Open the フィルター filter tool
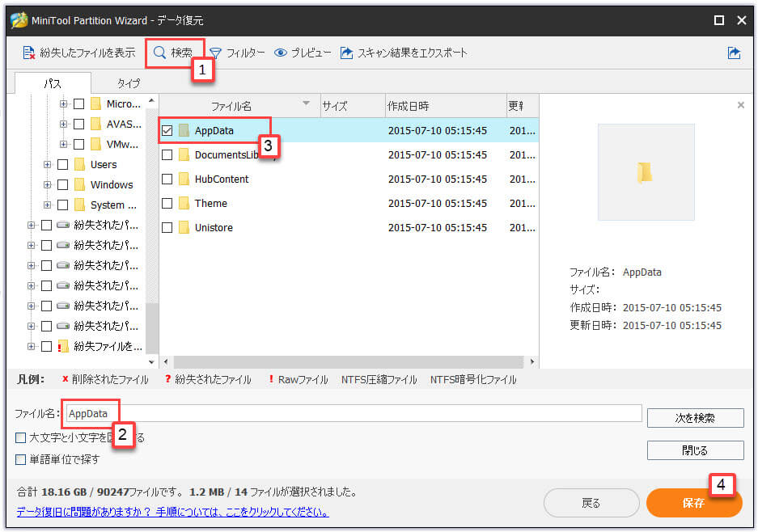Viewport: 758px width, 532px height. [237, 53]
